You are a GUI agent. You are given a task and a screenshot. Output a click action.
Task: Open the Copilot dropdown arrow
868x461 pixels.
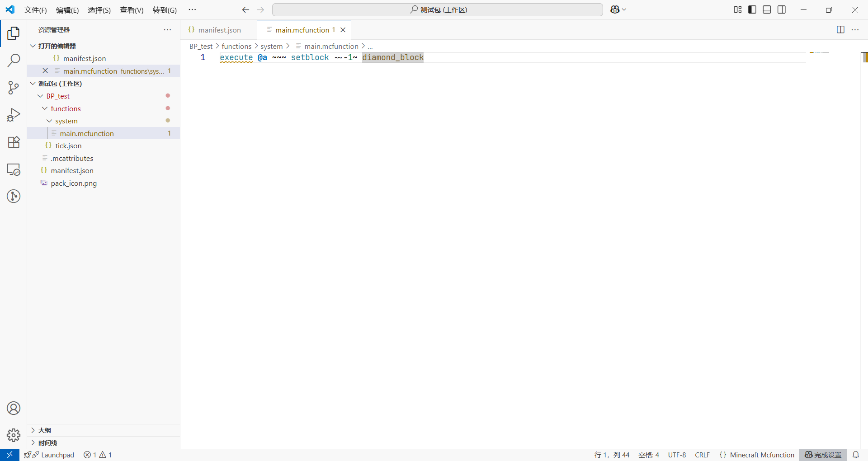coord(624,9)
